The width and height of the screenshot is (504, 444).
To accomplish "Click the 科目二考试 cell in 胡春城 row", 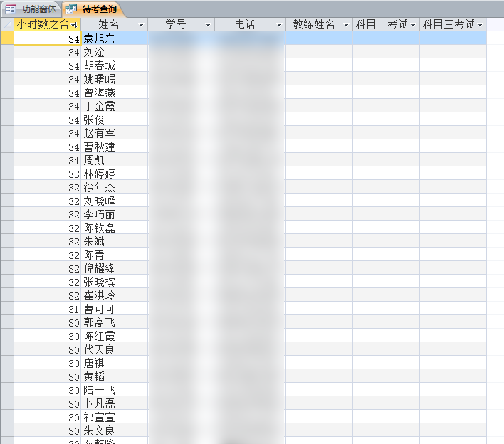I will (x=386, y=65).
